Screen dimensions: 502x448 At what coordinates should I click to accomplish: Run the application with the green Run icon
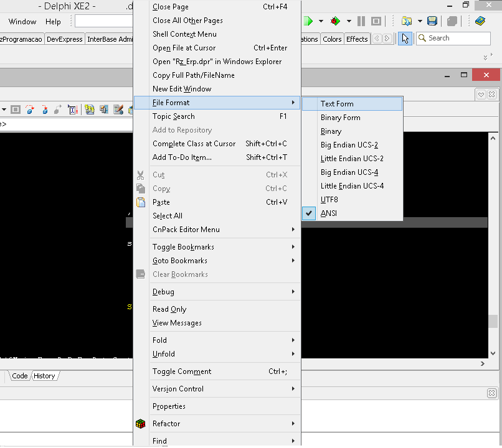click(x=308, y=21)
